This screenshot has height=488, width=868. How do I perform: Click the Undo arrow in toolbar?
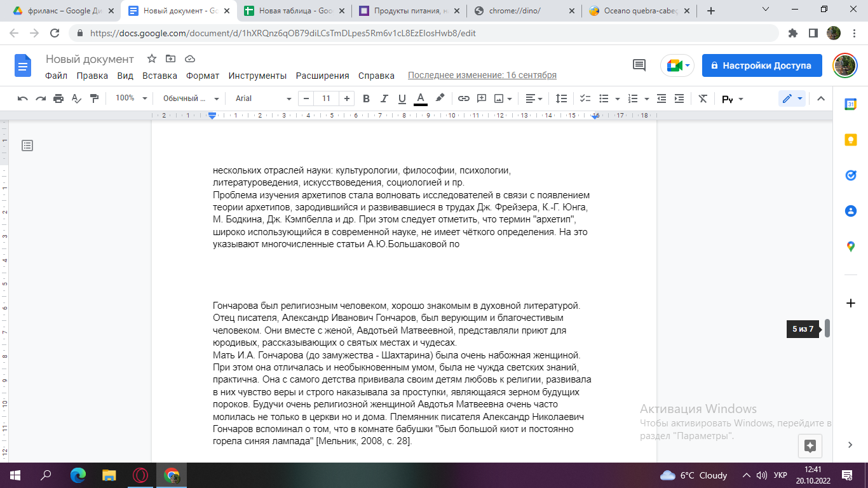click(23, 98)
